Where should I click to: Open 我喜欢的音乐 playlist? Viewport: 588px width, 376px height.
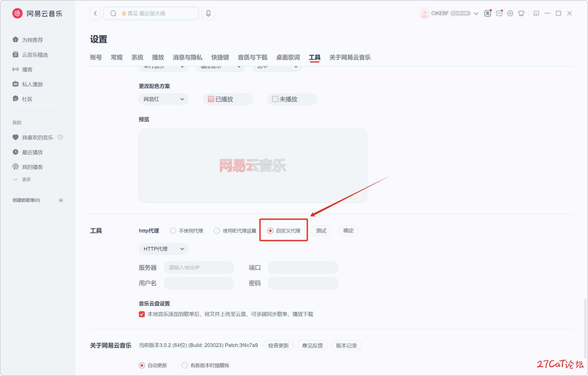pos(33,137)
